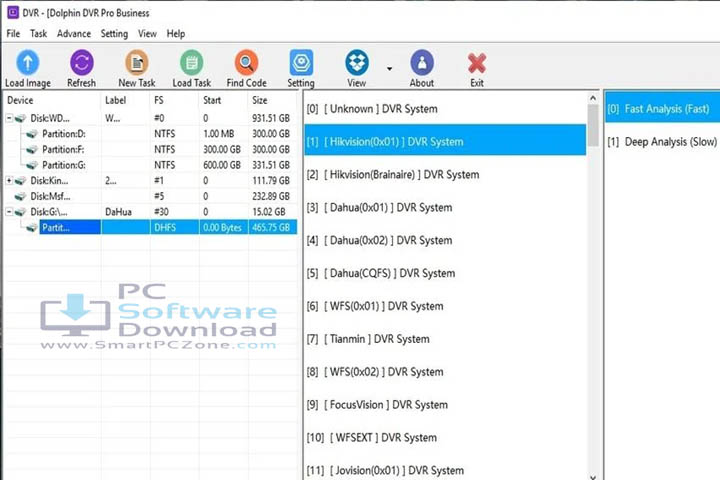Image resolution: width=720 pixels, height=480 pixels.
Task: Open the Advance menu
Action: [74, 34]
